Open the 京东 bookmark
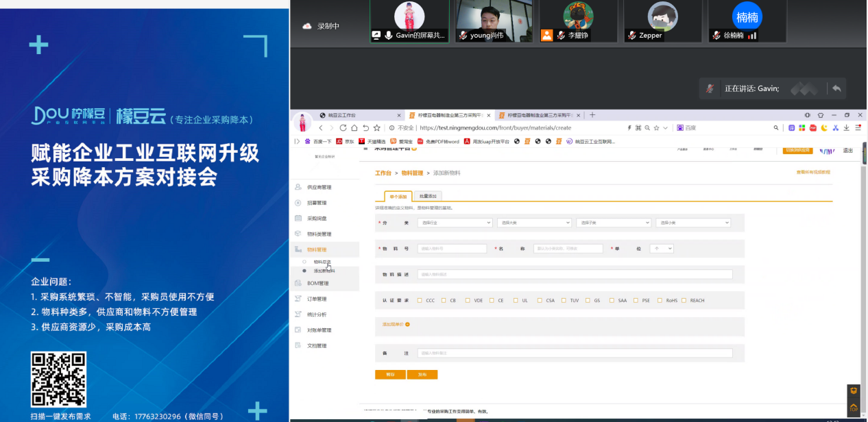This screenshot has height=422, width=868. (345, 141)
